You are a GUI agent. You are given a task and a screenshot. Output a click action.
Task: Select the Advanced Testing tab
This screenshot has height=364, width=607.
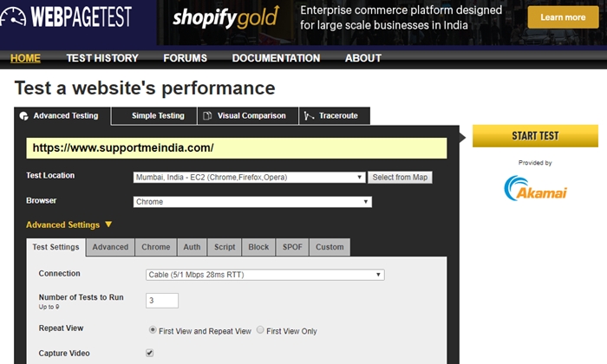[x=62, y=115]
